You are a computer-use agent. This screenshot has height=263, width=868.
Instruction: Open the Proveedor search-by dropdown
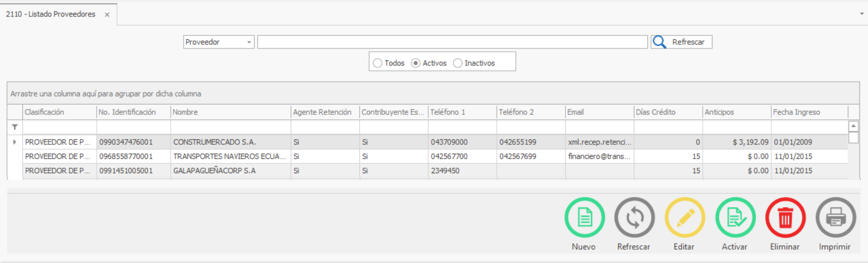(x=249, y=42)
